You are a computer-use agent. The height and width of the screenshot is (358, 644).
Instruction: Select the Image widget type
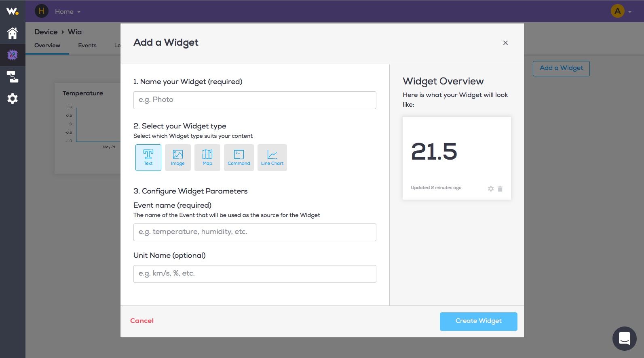177,157
